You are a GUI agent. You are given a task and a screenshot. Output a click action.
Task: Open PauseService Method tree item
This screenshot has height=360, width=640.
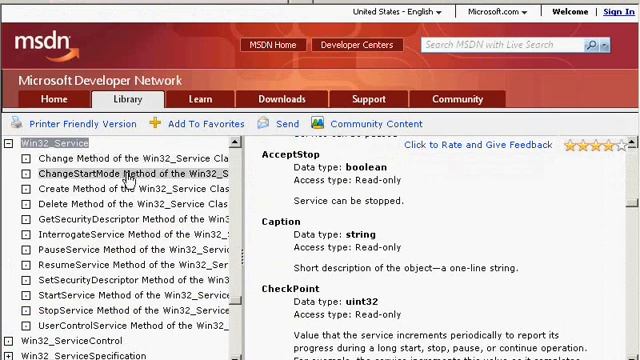click(x=133, y=250)
